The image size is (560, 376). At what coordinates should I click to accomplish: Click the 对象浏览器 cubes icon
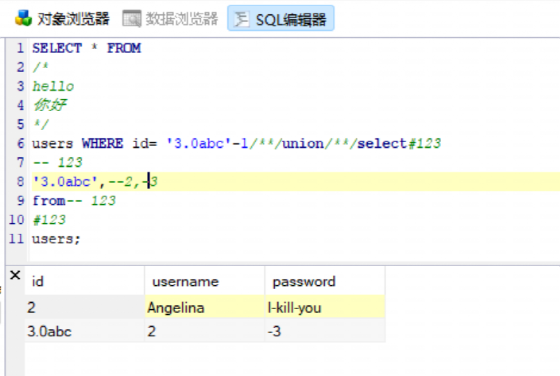24,18
